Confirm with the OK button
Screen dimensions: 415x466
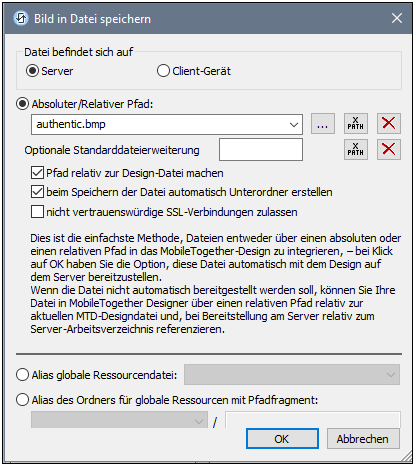tap(282, 439)
